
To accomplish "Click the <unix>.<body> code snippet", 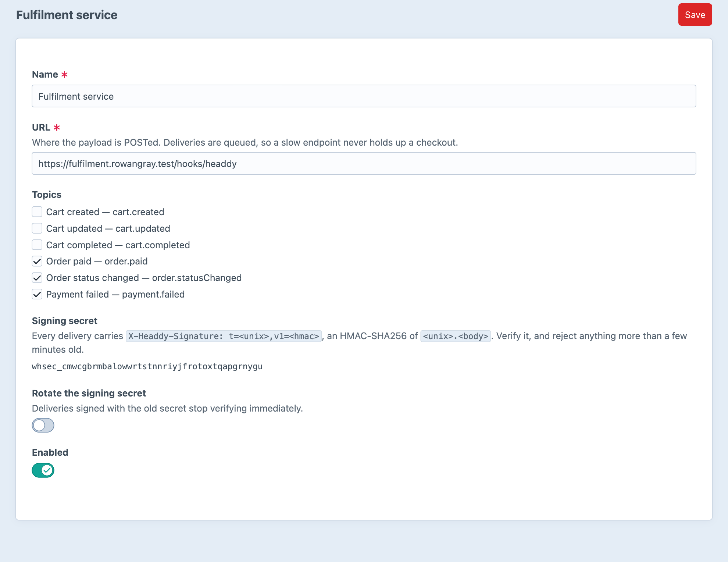I will tap(456, 336).
